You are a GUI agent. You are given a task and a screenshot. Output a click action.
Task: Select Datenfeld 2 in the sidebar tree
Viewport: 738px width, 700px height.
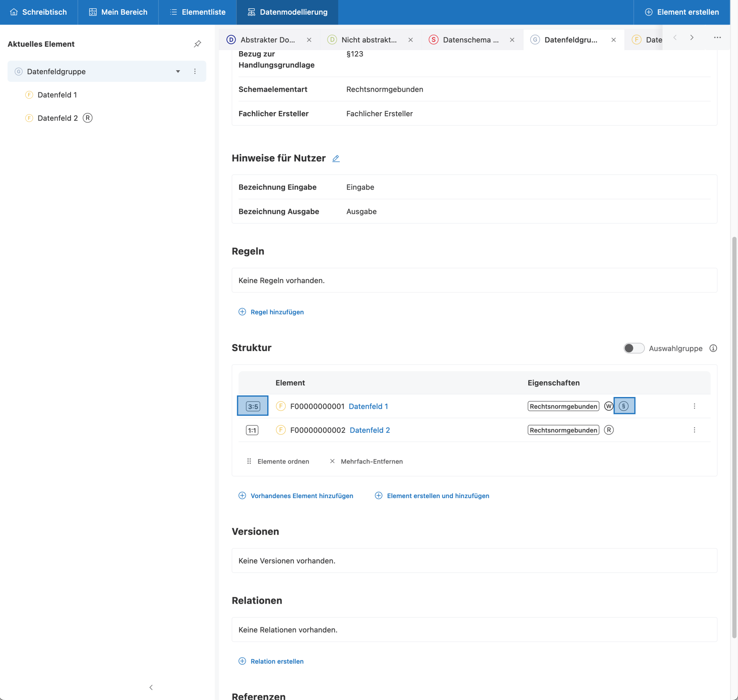pyautogui.click(x=58, y=118)
